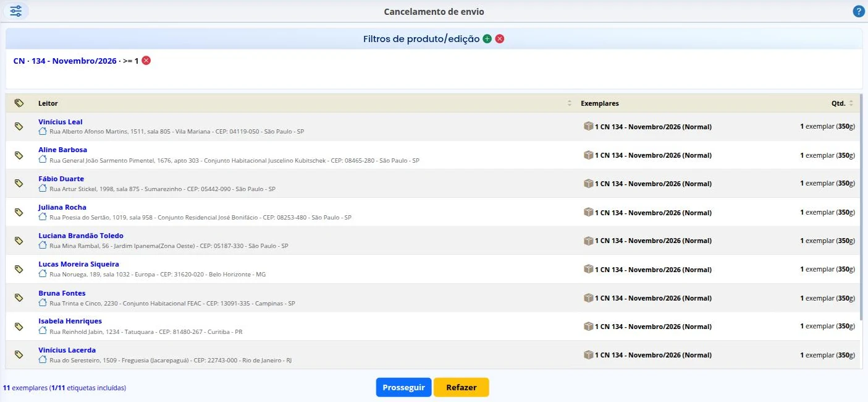Open reader Vinícius Lacerda
The width and height of the screenshot is (868, 402).
click(67, 350)
